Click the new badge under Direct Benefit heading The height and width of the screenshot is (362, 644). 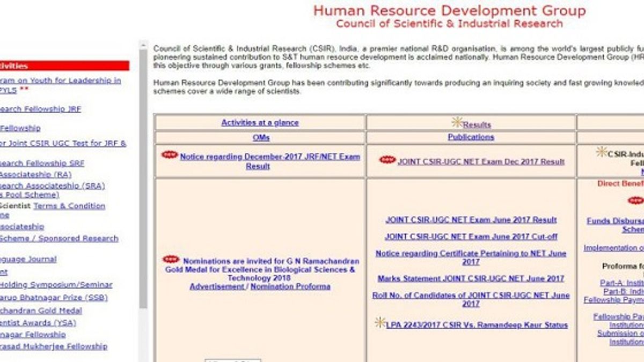pos(635,201)
